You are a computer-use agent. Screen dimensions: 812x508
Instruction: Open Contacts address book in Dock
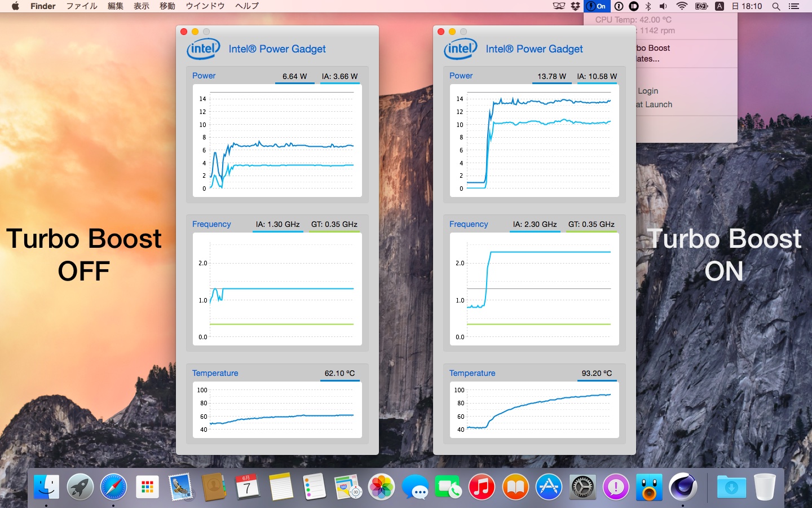[214, 487]
